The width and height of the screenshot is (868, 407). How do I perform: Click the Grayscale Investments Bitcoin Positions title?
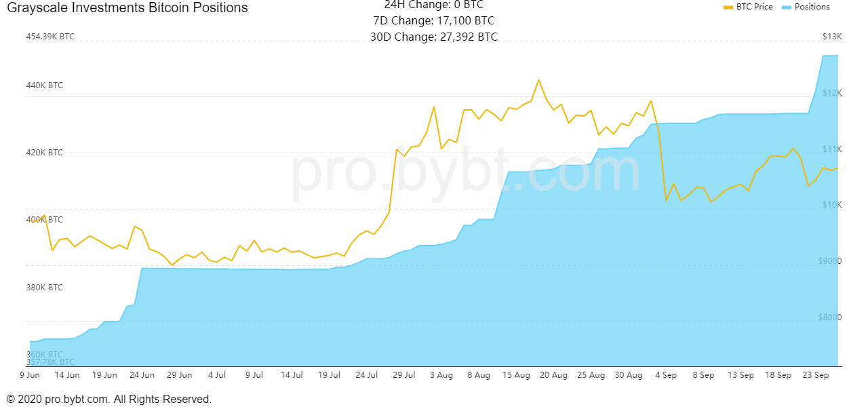127,7
